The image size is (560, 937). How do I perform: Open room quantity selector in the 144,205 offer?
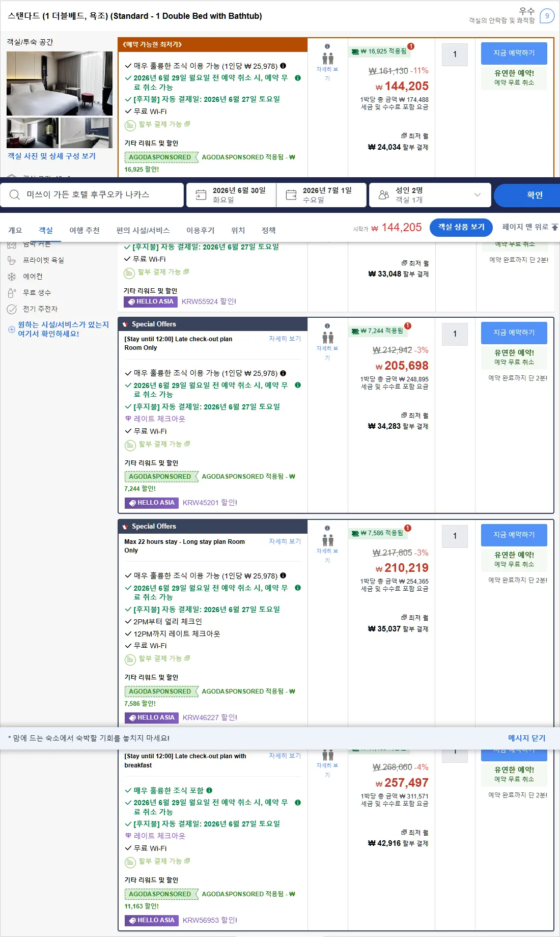pos(455,54)
